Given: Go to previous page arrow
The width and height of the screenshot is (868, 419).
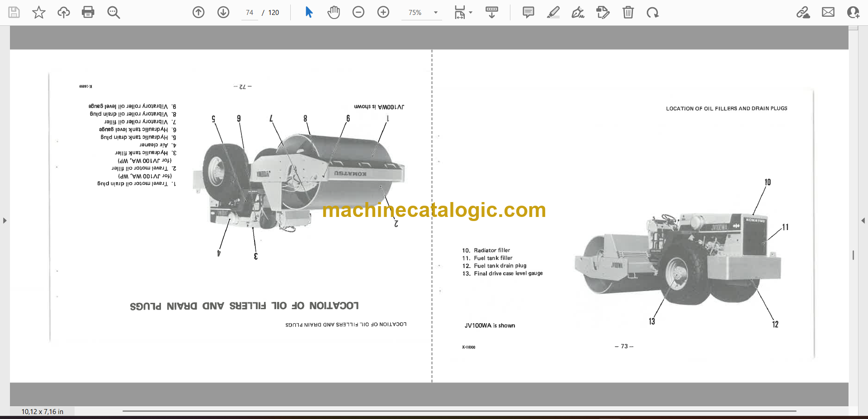Looking at the screenshot, I should (198, 12).
